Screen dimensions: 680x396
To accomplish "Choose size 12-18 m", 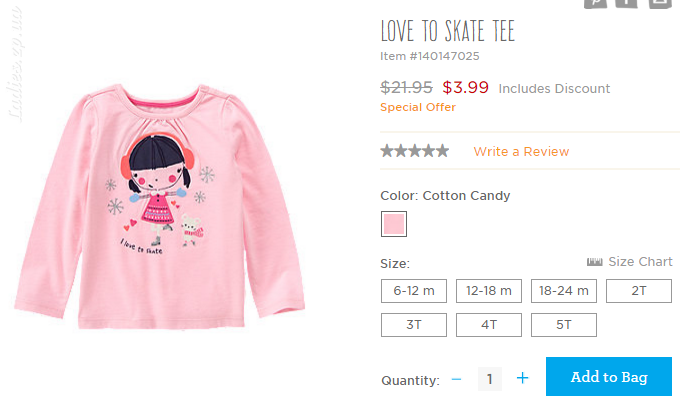I will pos(489,291).
